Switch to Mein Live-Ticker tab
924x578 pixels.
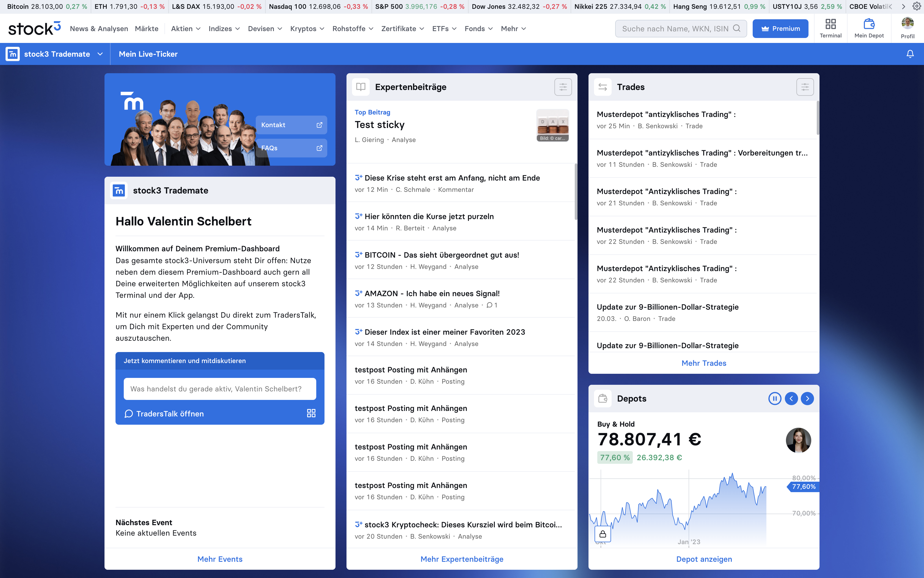point(148,54)
